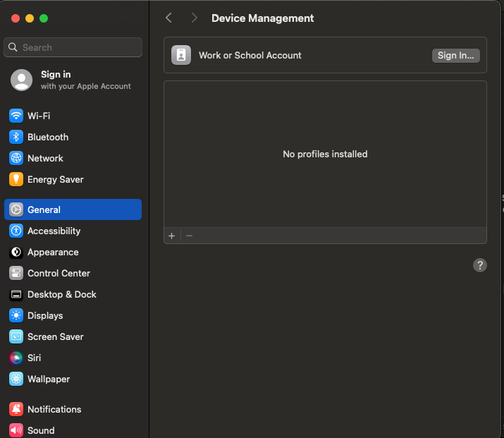Viewport: 504px width, 438px height.
Task: Open Displays sun icon
Action: coord(16,315)
